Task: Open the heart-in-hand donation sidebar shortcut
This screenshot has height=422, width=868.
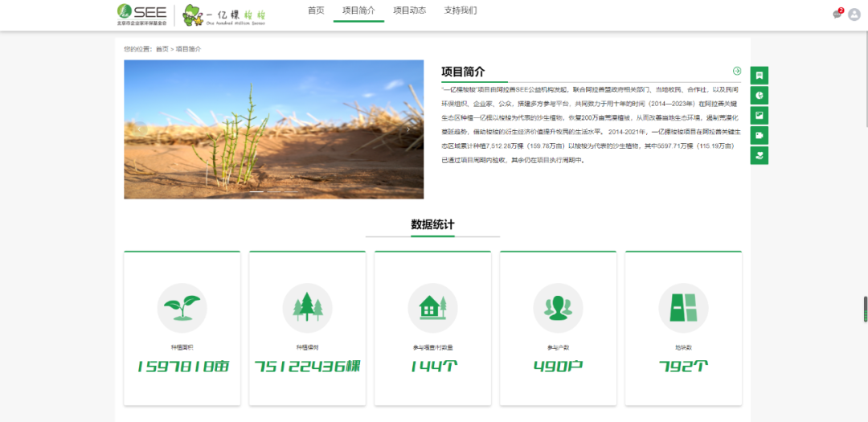Action: pyautogui.click(x=759, y=155)
